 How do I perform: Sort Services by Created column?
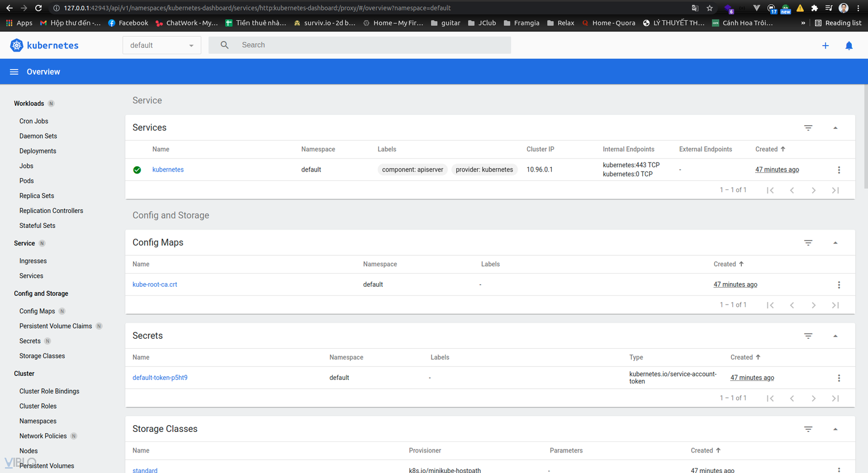770,149
